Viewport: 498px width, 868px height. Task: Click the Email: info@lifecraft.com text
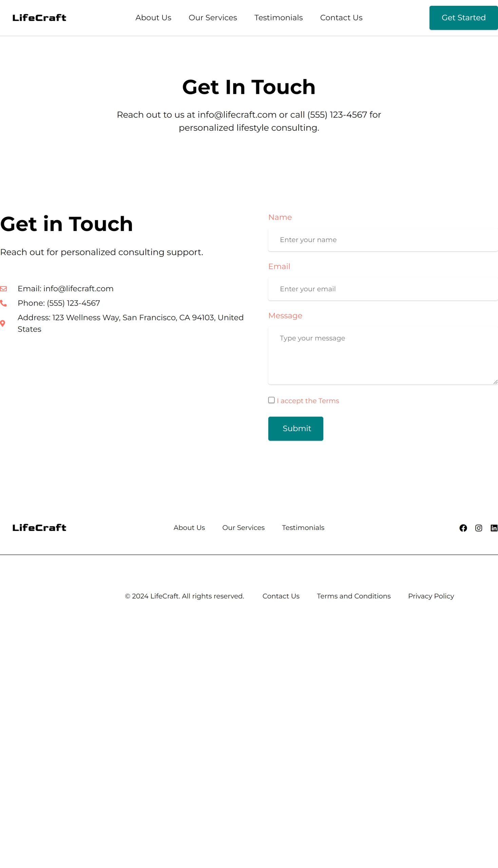click(66, 289)
